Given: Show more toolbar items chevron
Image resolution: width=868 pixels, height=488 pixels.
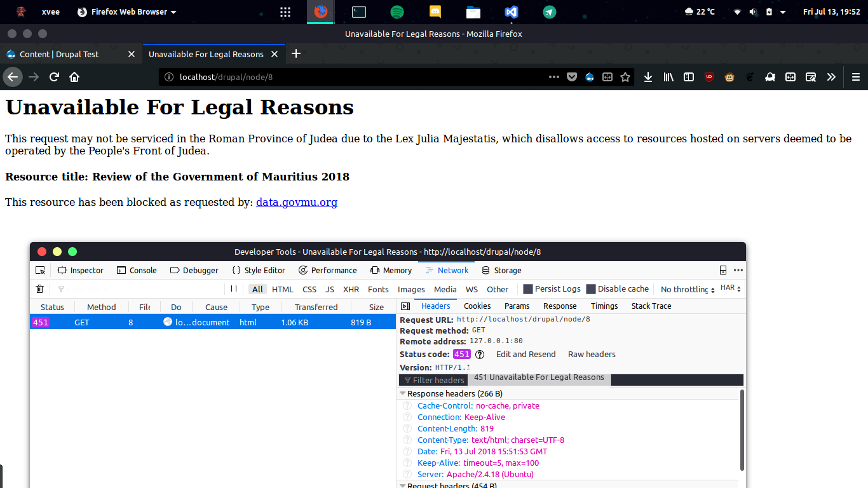Looking at the screenshot, I should click(x=831, y=77).
